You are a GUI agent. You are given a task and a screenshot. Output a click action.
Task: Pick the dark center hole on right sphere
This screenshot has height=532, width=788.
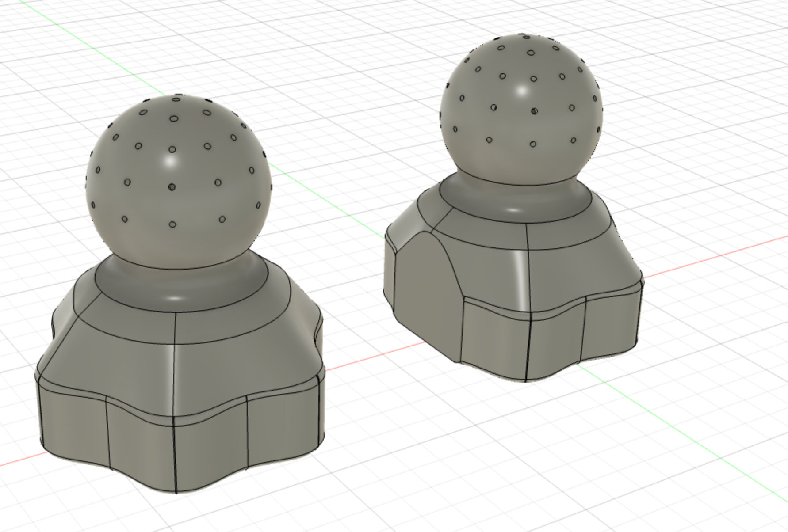(x=534, y=111)
